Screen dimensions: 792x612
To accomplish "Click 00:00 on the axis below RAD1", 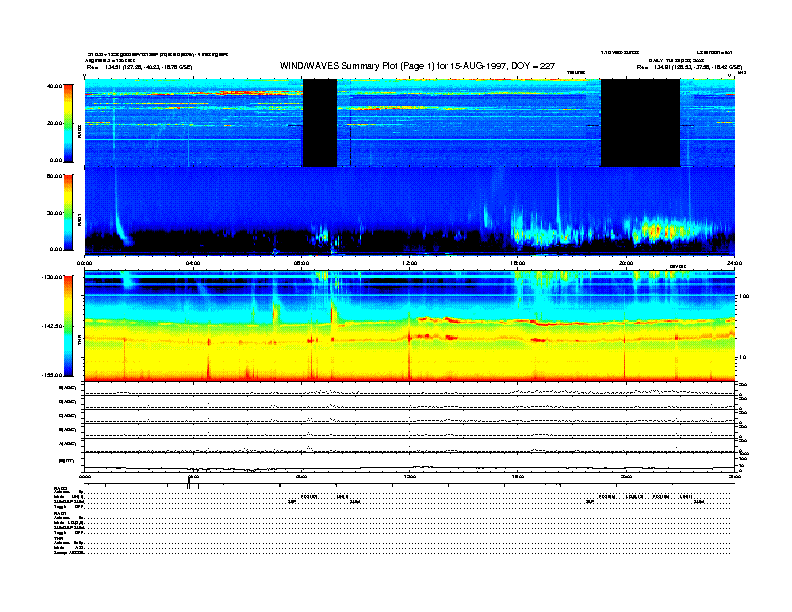I will point(84,263).
